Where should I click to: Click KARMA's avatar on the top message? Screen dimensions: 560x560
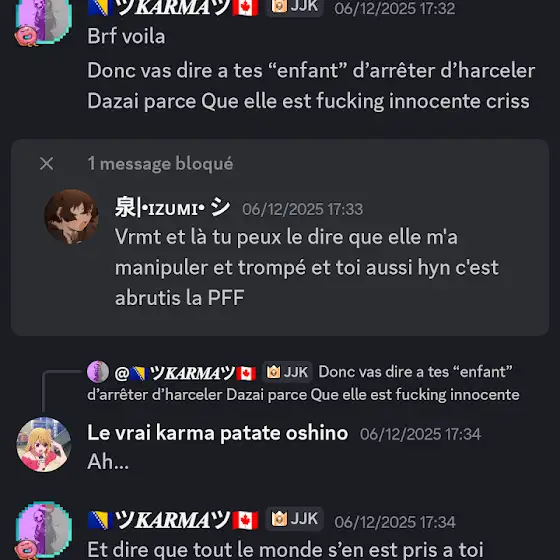(44, 22)
